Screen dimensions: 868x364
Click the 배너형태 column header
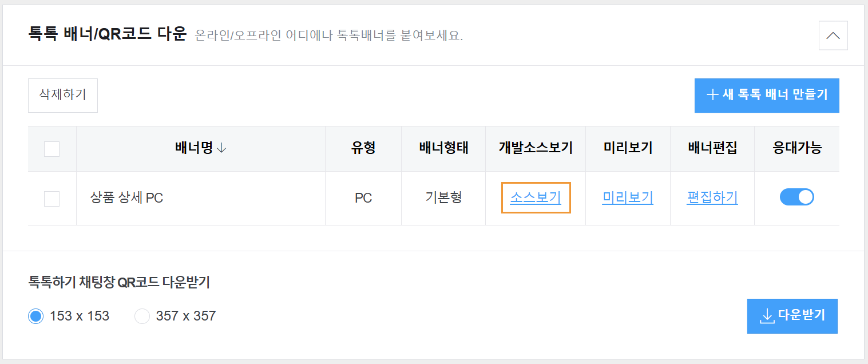tap(443, 148)
